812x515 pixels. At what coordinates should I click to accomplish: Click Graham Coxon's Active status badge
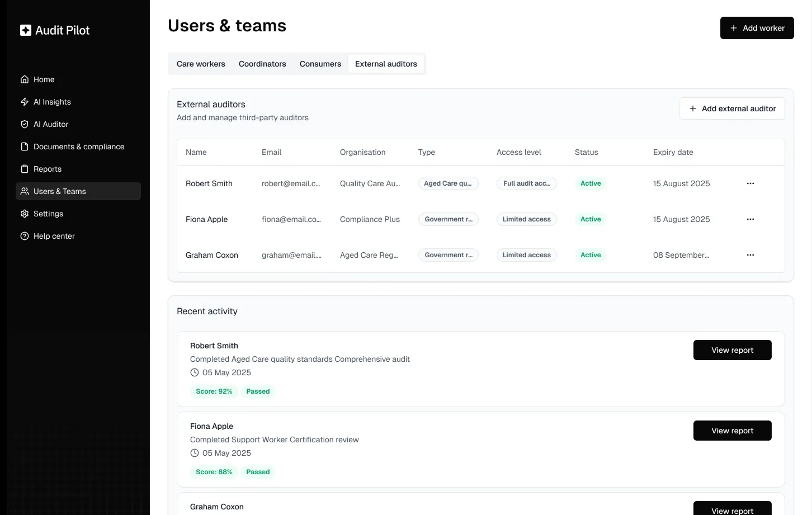[591, 255]
